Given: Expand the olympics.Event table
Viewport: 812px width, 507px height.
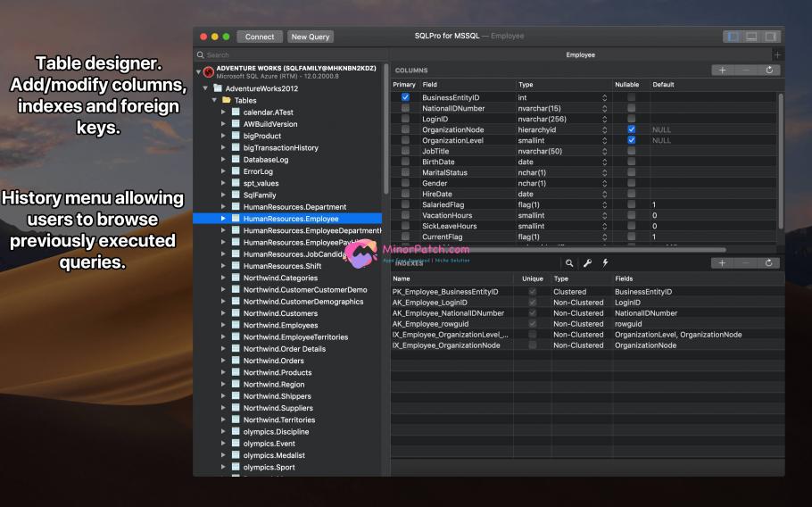Looking at the screenshot, I should pyautogui.click(x=223, y=444).
